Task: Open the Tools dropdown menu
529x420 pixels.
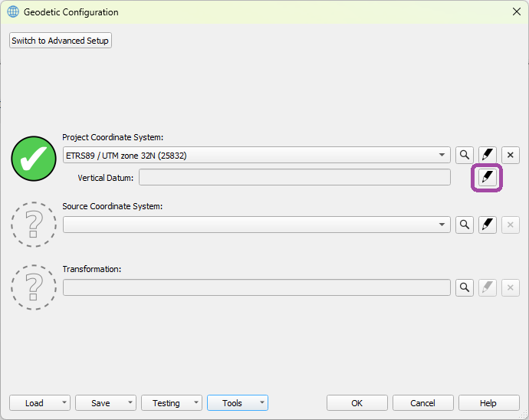Action: pos(262,403)
